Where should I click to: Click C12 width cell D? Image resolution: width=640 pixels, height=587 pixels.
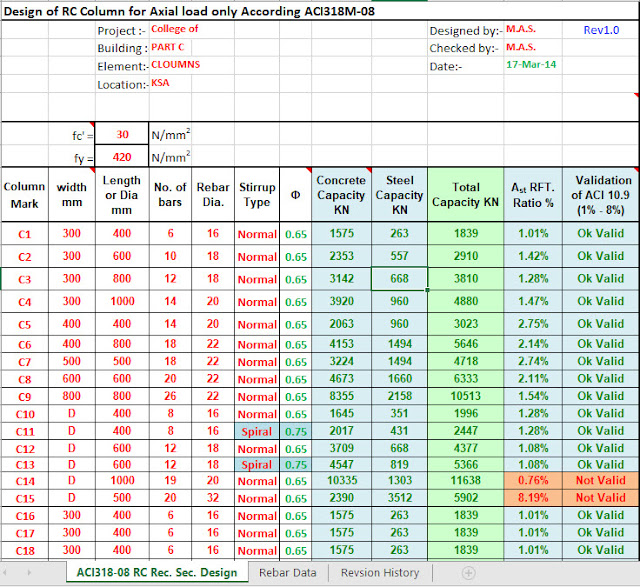(x=71, y=448)
